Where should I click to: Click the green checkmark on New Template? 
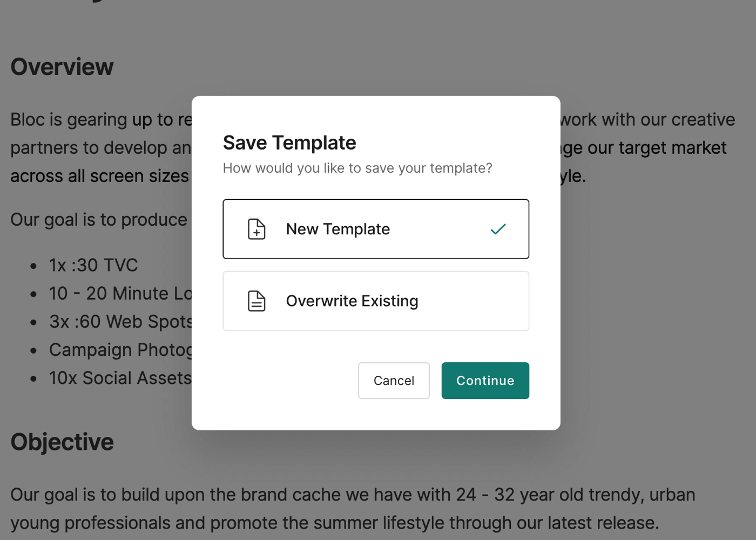pyautogui.click(x=498, y=230)
